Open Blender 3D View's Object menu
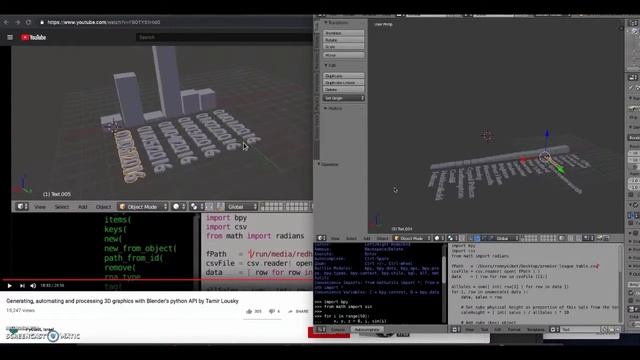640x360 pixels. [x=382, y=238]
